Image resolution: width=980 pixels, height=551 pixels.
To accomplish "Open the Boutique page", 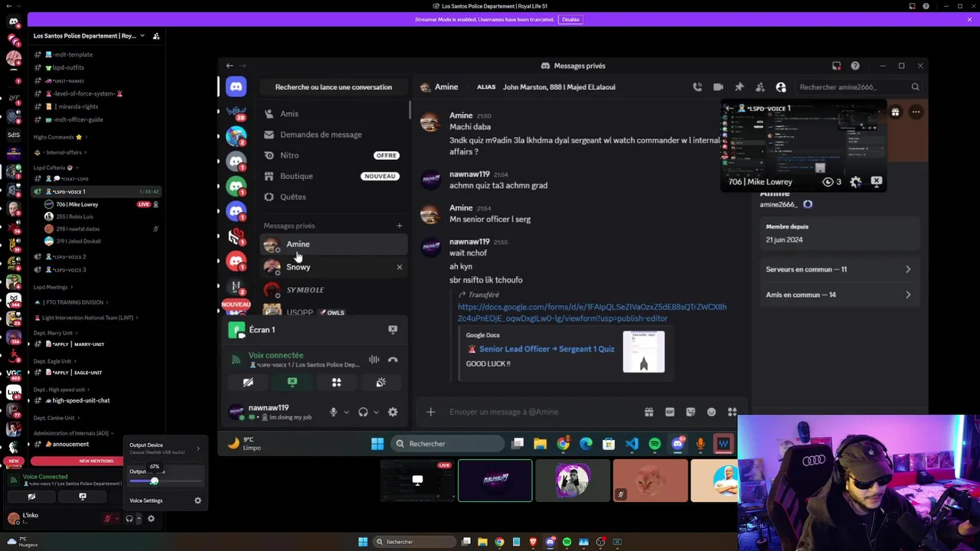I will point(332,176).
